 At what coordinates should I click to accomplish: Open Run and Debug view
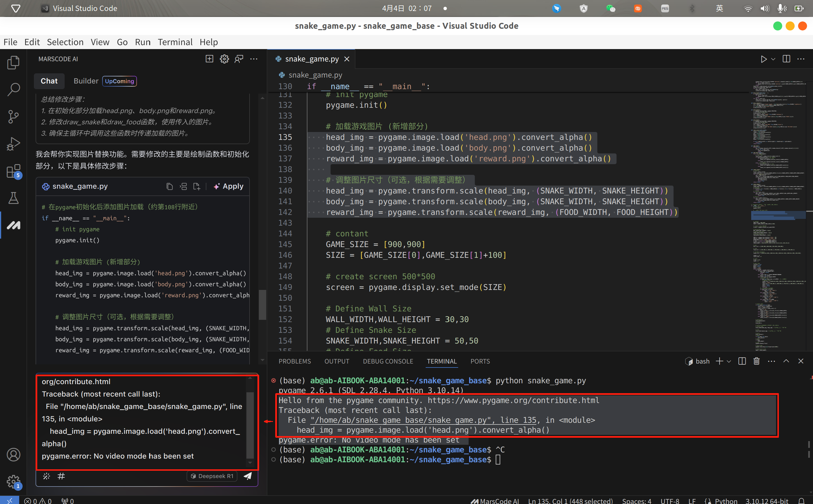tap(13, 144)
